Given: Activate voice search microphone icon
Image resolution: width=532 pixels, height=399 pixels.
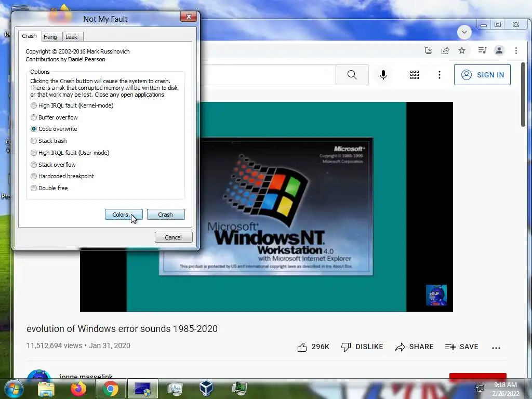Looking at the screenshot, I should pos(383,75).
